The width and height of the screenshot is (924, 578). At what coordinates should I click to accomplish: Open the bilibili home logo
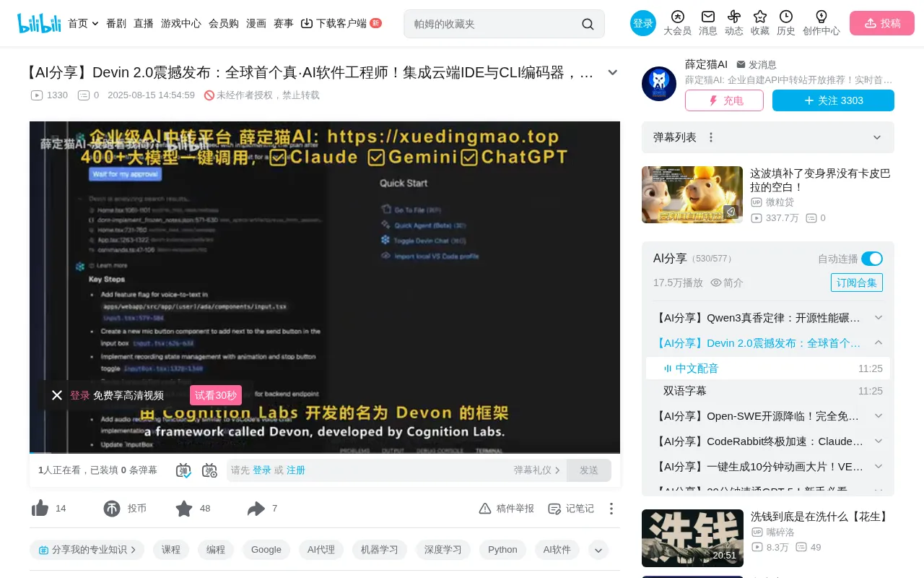(x=40, y=23)
